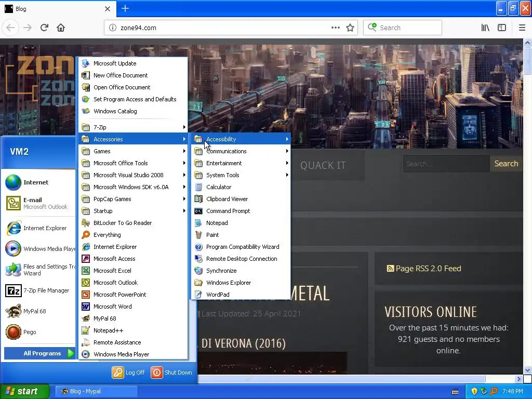Open the Library toolbar icon
The height and width of the screenshot is (399, 532).
tap(485, 28)
